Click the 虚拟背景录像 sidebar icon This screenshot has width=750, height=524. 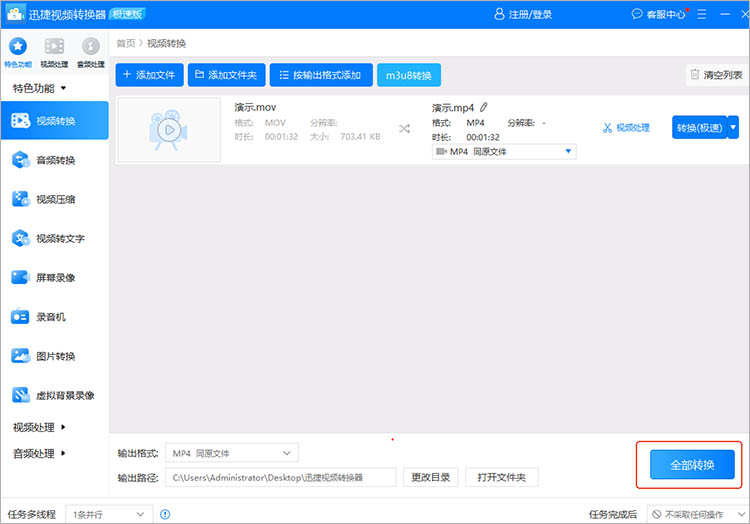pos(21,395)
